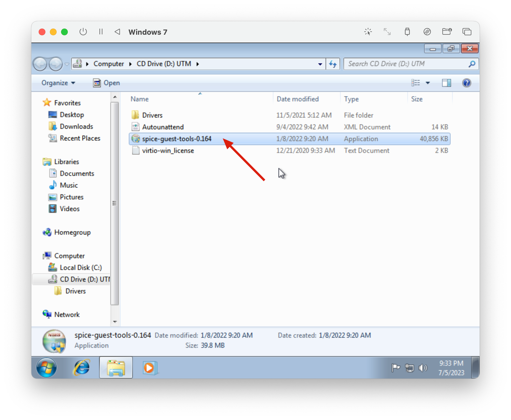Toggle capture mouse cursor icon
Viewport: 511px width, 420px height.
point(368,32)
